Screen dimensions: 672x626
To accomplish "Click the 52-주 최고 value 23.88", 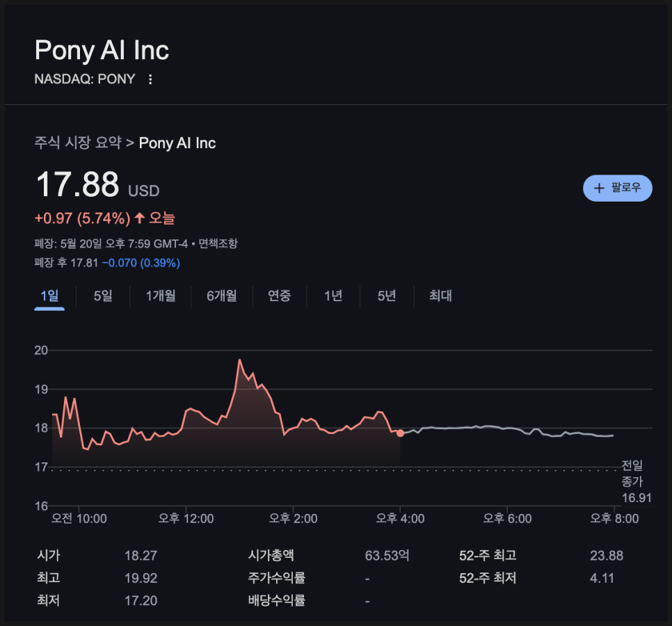I will tap(607, 556).
